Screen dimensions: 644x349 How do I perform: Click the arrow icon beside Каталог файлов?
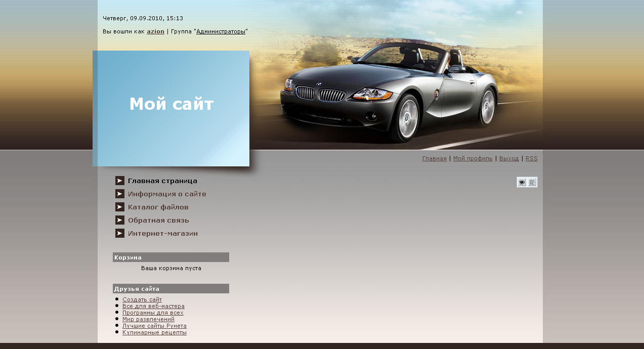120,207
